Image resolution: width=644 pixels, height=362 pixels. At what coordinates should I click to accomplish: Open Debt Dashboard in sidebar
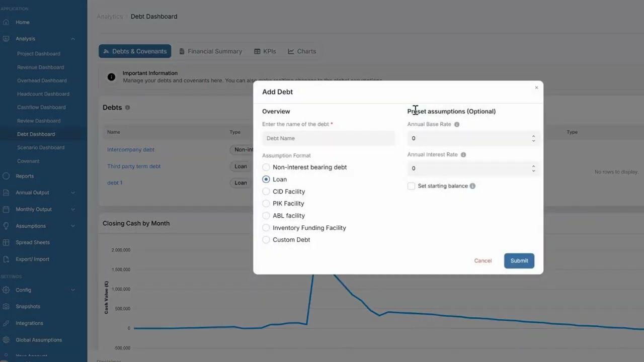(36, 134)
